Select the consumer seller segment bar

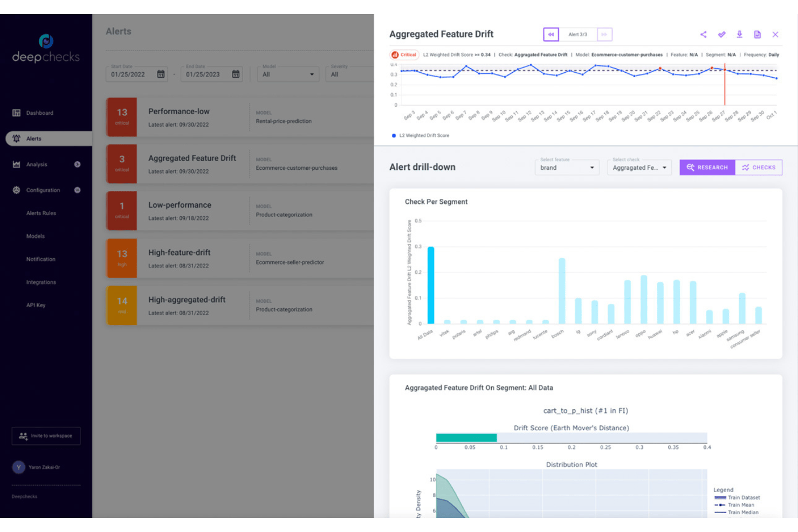click(x=759, y=315)
